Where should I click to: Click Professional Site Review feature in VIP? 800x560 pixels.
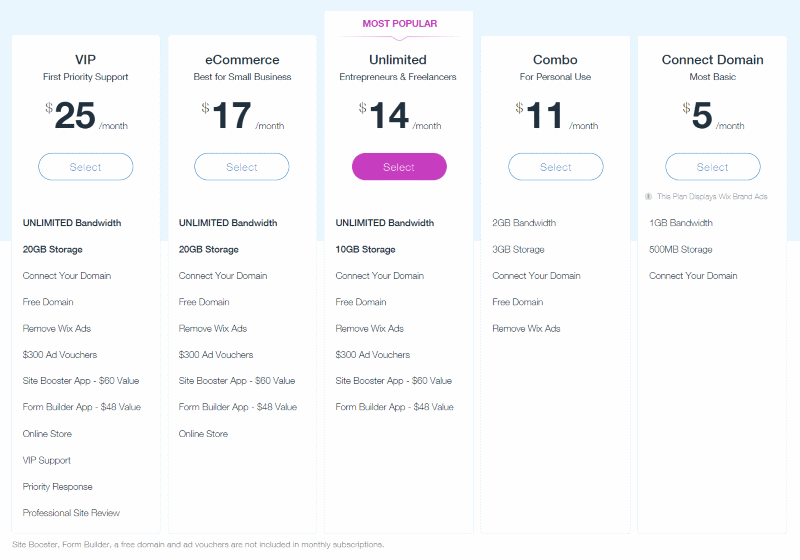tap(71, 513)
